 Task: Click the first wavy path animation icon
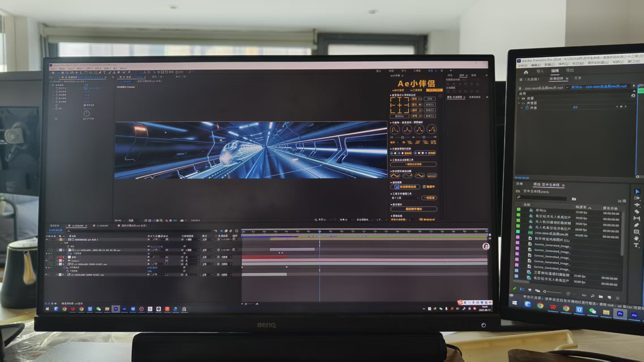(x=395, y=176)
